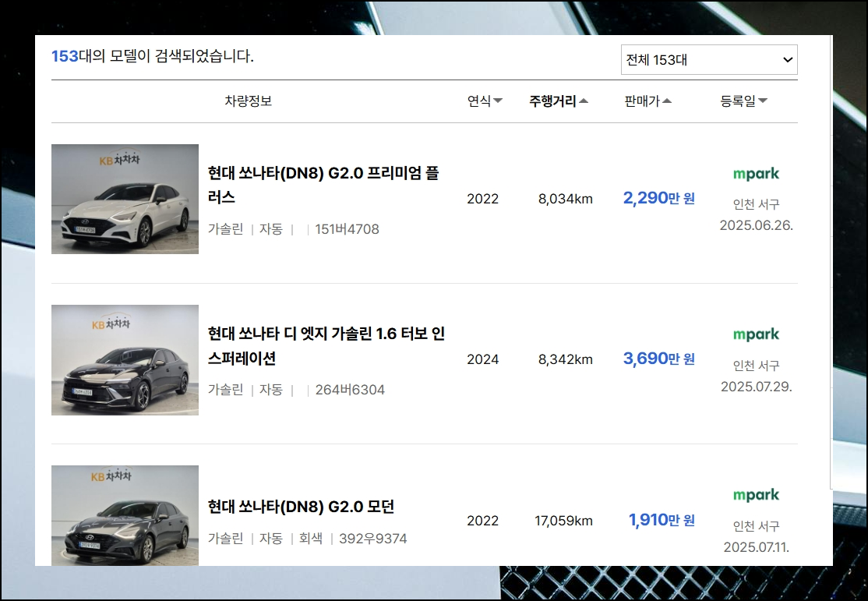868x601 pixels.
Task: Open the 전체 153대 dropdown
Action: pos(709,60)
